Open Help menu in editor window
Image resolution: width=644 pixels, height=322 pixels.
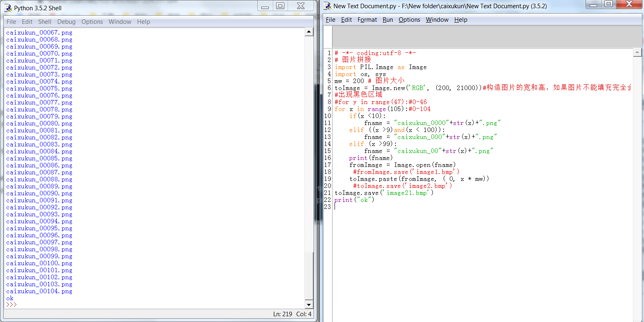point(461,20)
